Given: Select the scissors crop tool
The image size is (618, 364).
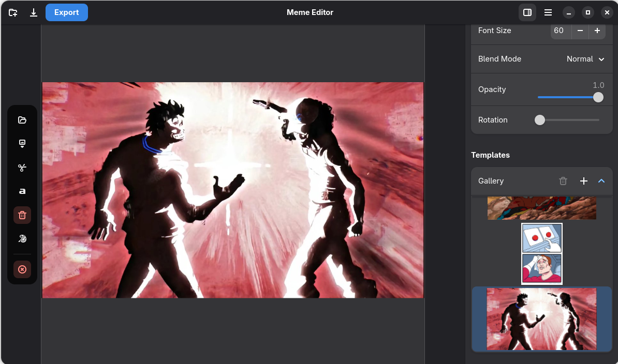Looking at the screenshot, I should [x=22, y=168].
